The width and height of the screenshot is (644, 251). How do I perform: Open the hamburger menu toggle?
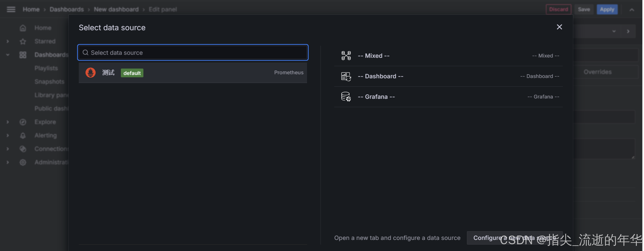click(x=11, y=9)
